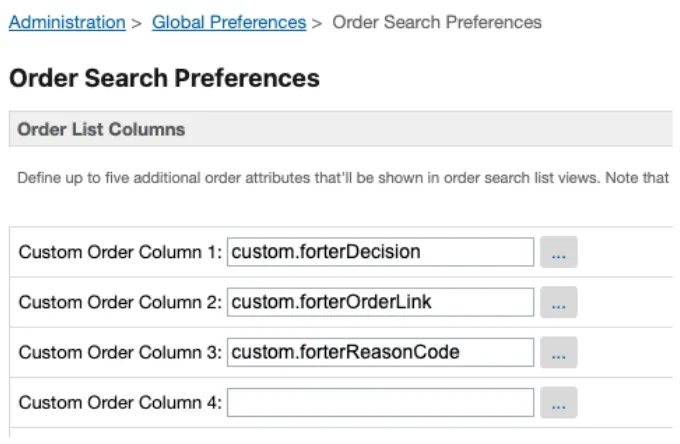Click the Custom Order Column 2 label
This screenshot has height=444, width=680.
click(120, 303)
